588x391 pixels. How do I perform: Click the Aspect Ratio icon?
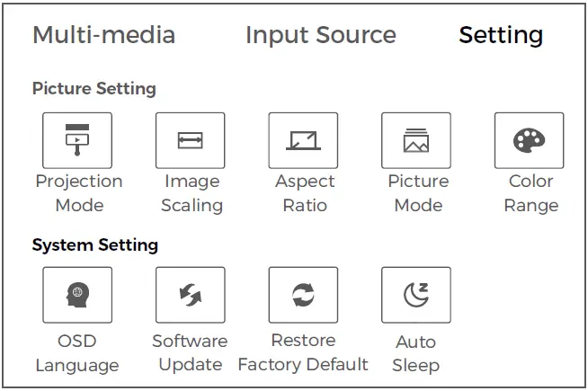303,140
